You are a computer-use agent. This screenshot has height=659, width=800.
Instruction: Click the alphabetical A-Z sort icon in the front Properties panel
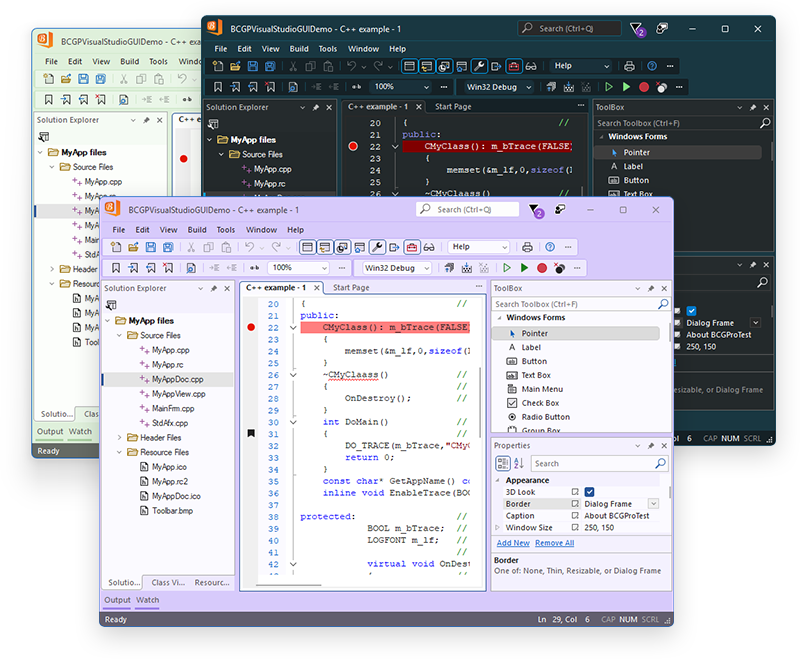pos(519,464)
